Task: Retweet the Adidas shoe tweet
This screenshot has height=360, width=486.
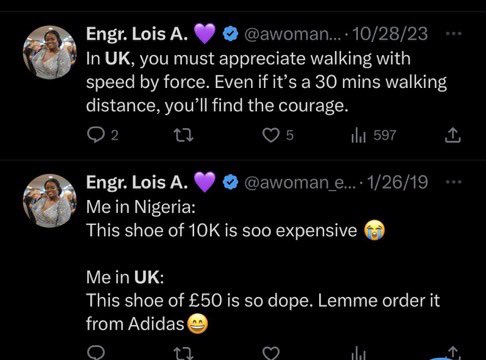Action: pos(184,353)
